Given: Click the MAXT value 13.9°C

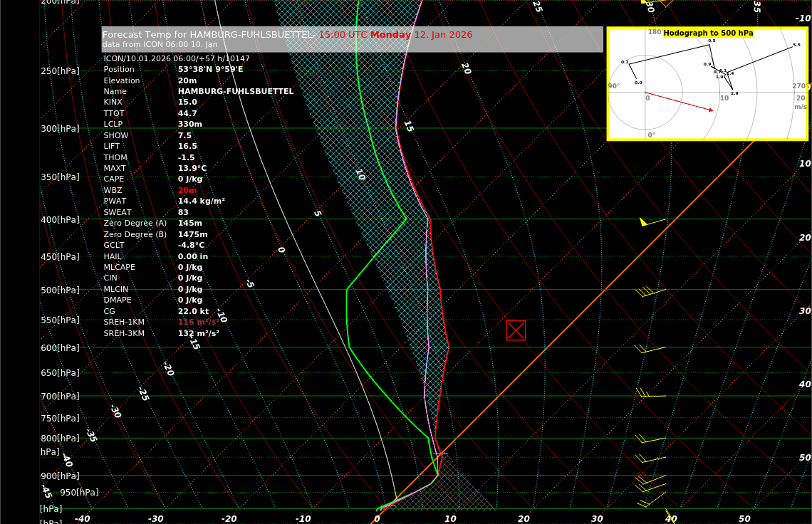Looking at the screenshot, I should coord(192,169).
